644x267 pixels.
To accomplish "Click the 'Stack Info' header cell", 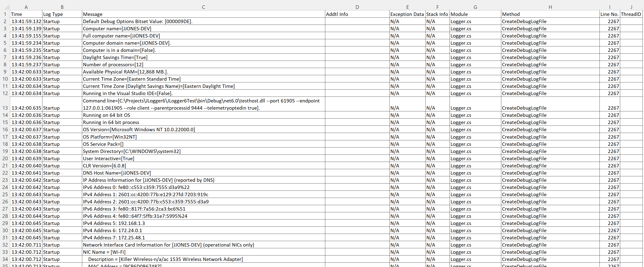I will tap(437, 14).
